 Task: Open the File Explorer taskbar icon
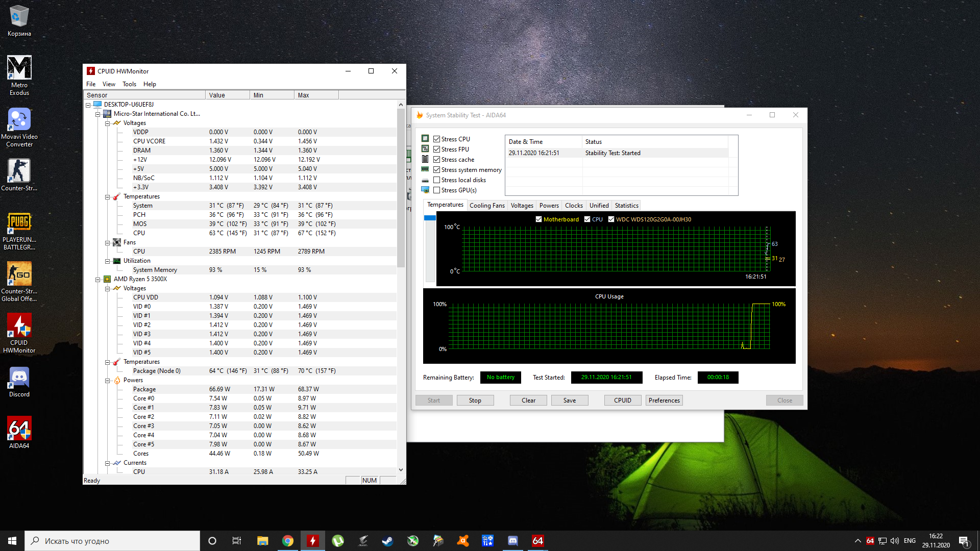(262, 541)
